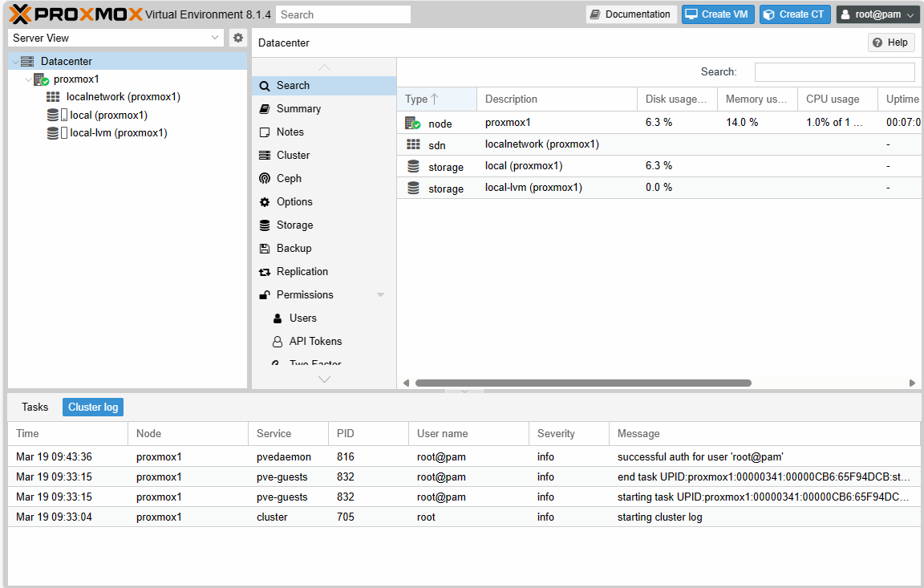Screen dimensions: 924x588
Task: Open the Summary panel icon
Action: pyautogui.click(x=265, y=108)
